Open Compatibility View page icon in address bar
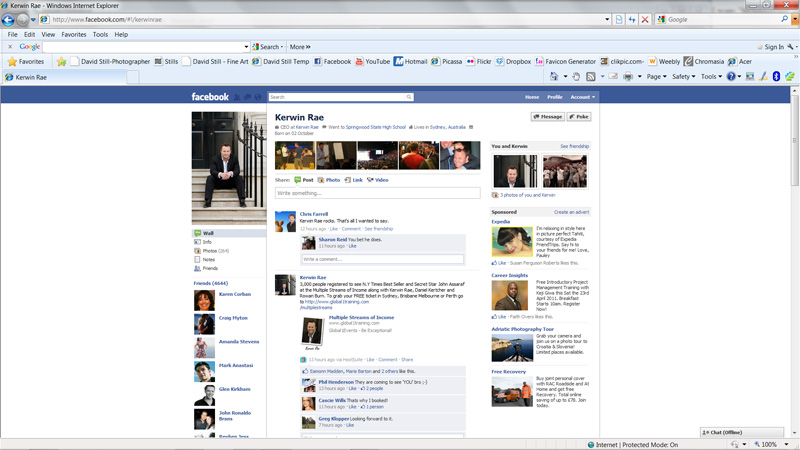800x450 pixels. (619, 19)
